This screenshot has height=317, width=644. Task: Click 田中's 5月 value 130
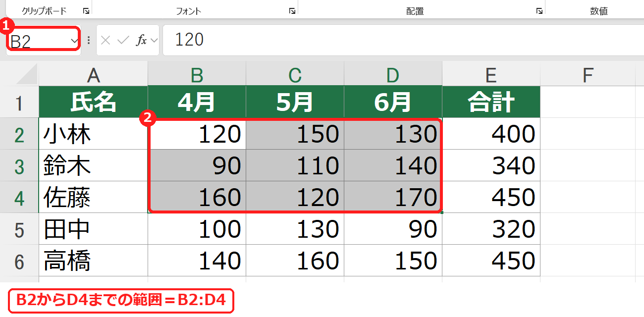[x=295, y=229]
